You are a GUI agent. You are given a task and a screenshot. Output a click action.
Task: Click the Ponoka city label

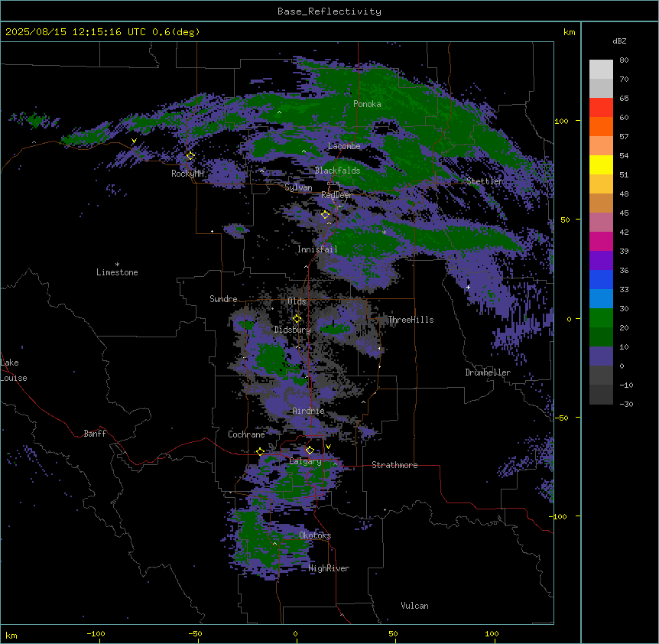click(367, 104)
